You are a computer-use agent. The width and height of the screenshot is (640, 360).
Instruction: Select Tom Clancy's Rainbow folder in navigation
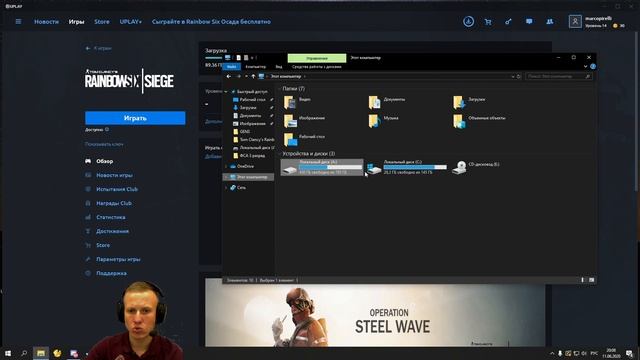point(253,140)
